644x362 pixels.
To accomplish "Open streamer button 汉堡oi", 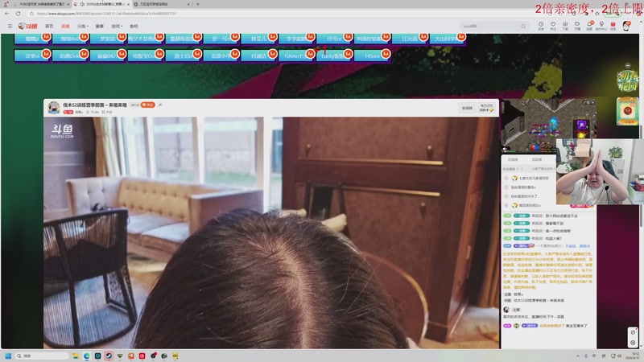I will coord(32,56).
